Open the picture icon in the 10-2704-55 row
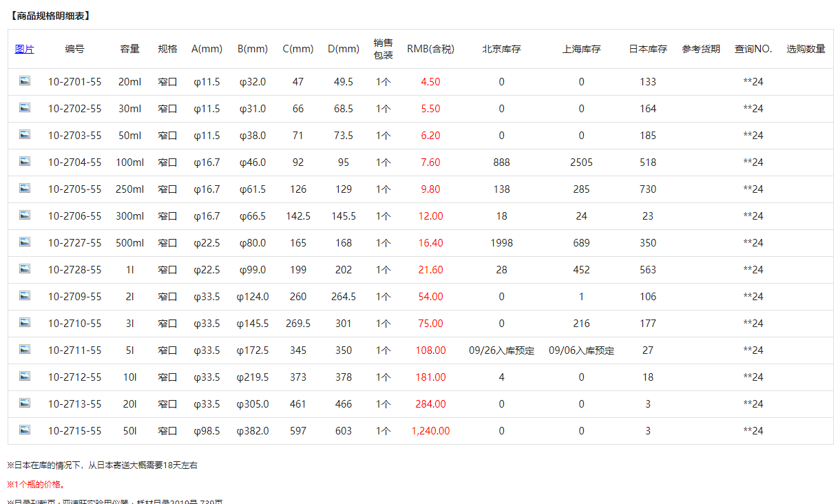This screenshot has height=504, width=838. [x=25, y=161]
